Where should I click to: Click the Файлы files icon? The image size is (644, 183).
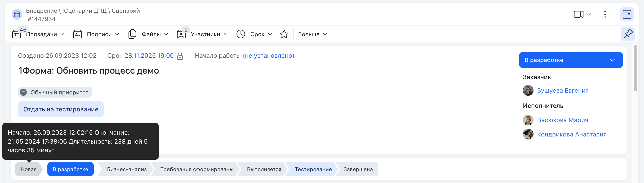tap(132, 34)
